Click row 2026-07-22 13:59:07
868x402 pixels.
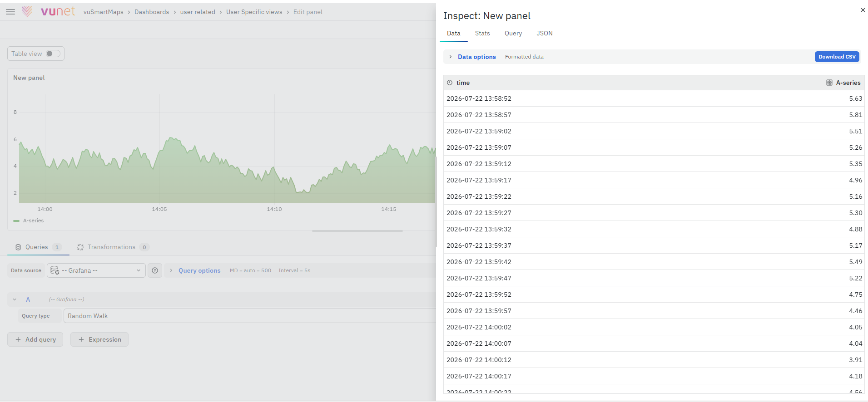pos(654,147)
